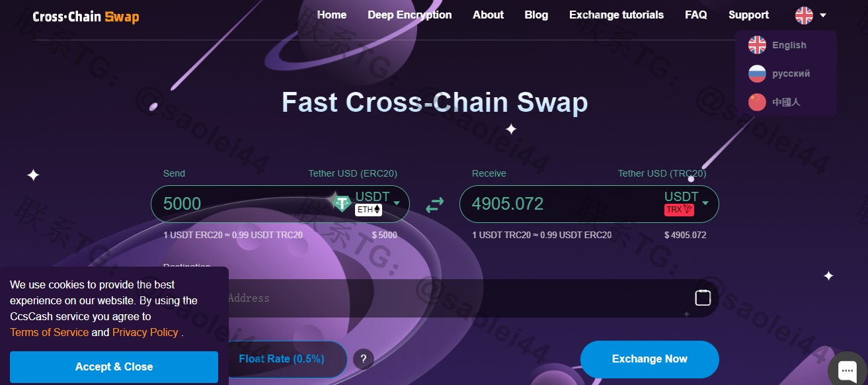Viewport: 868px width, 385px height.
Task: Open the Exchange tutorials menu item
Action: click(x=616, y=15)
